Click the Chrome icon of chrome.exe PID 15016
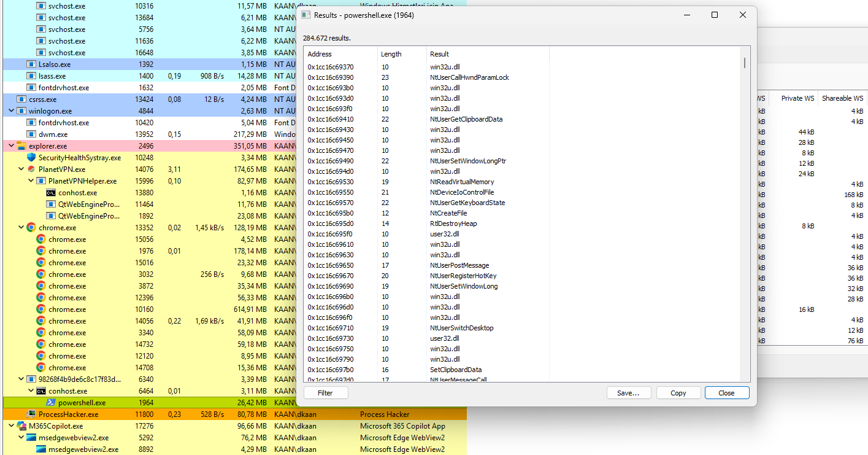Image resolution: width=868 pixels, height=455 pixels. pyautogui.click(x=41, y=263)
